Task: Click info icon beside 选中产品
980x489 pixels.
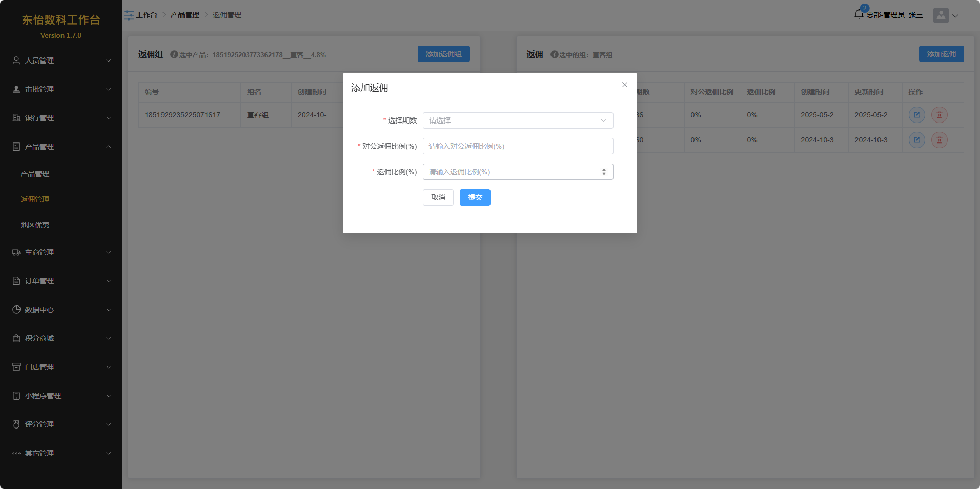Action: 174,55
